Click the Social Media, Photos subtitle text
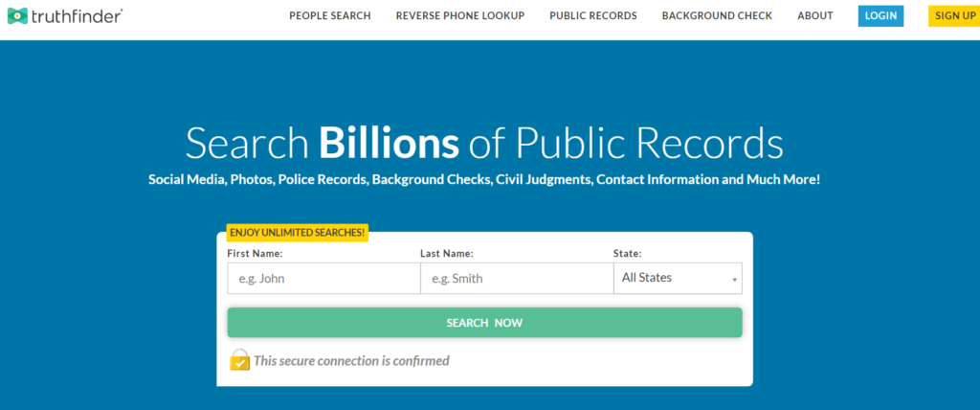The height and width of the screenshot is (410, 980). [x=484, y=180]
